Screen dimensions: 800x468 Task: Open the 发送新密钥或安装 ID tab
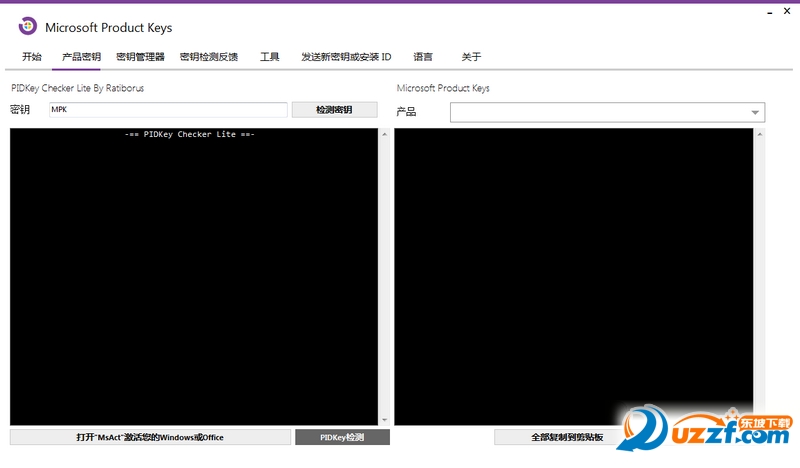346,57
